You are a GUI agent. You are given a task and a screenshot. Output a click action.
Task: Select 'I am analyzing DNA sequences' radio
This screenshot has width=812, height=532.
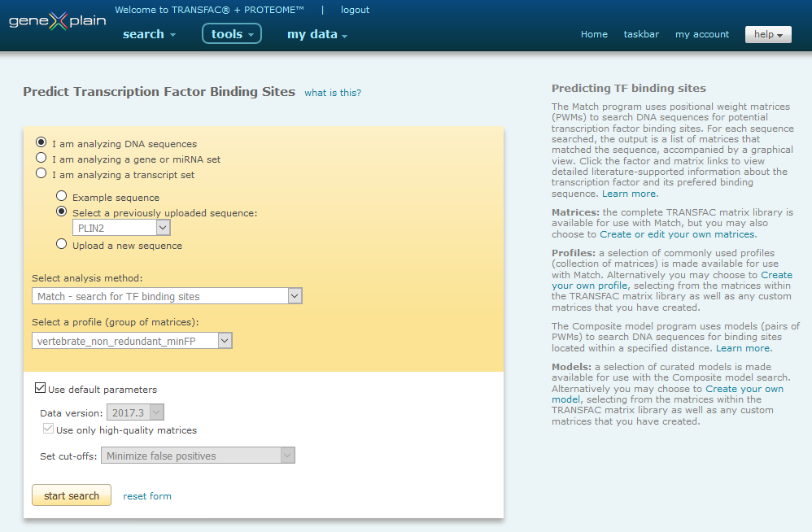41,142
